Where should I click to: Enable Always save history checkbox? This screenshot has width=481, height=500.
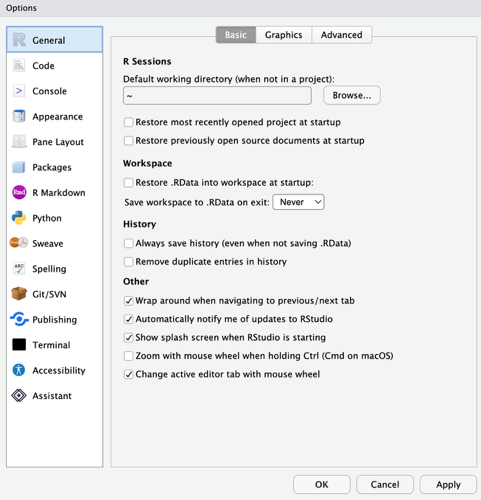(128, 243)
